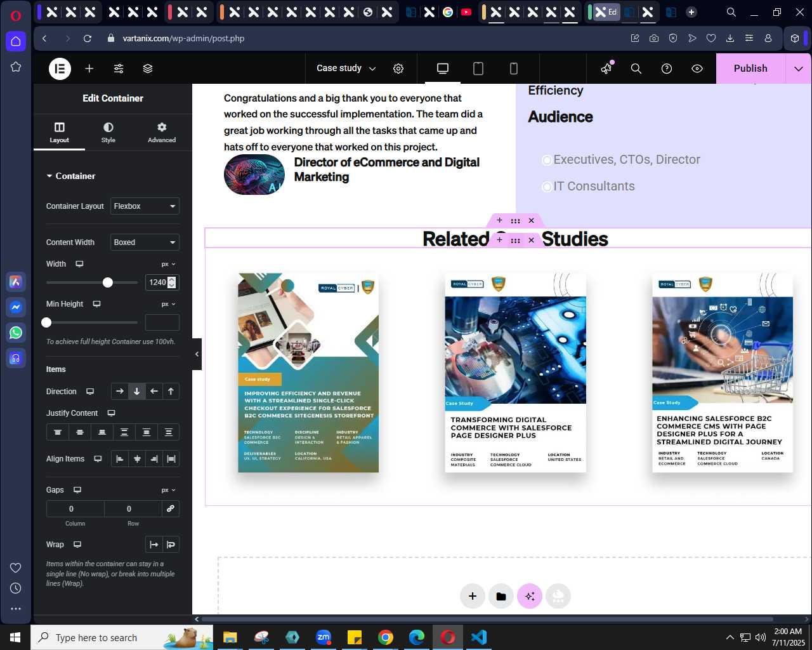Collapse the Container section
Screen dimensions: 812x650
(70, 176)
